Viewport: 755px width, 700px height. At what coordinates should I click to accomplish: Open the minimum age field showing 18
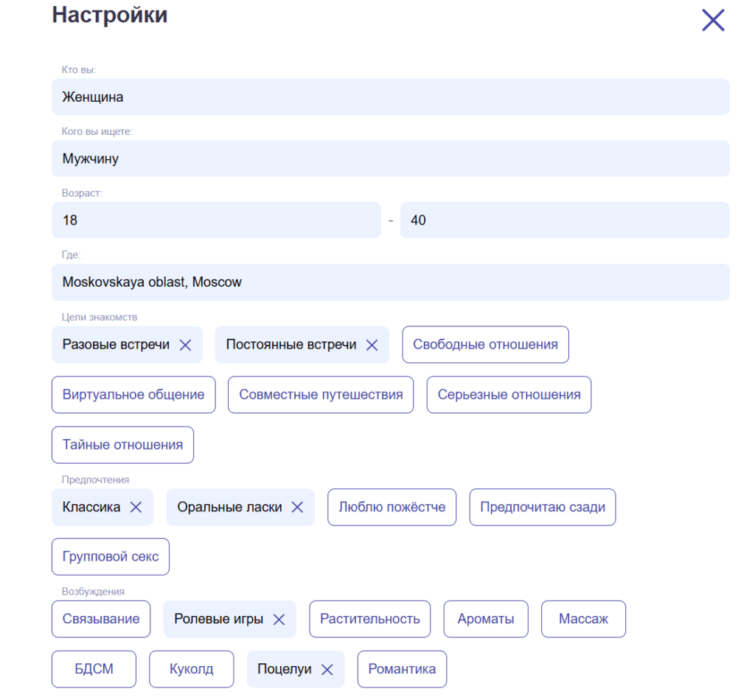[216, 220]
